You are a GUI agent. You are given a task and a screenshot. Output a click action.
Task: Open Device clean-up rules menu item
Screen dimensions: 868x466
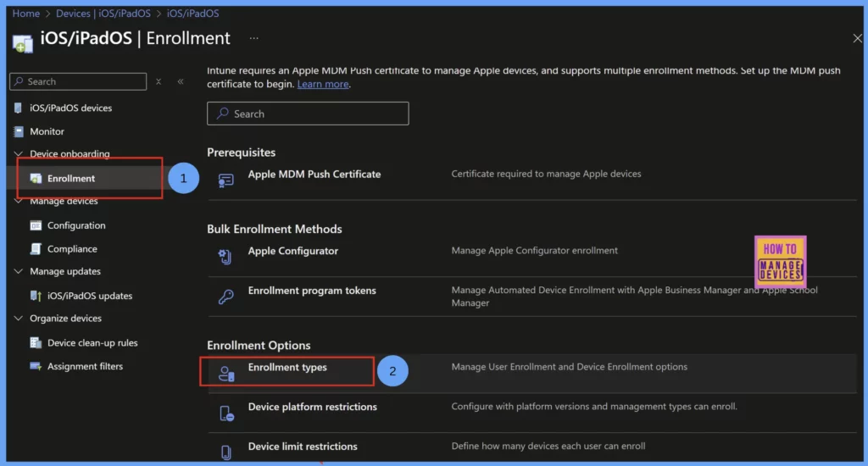[x=92, y=342]
